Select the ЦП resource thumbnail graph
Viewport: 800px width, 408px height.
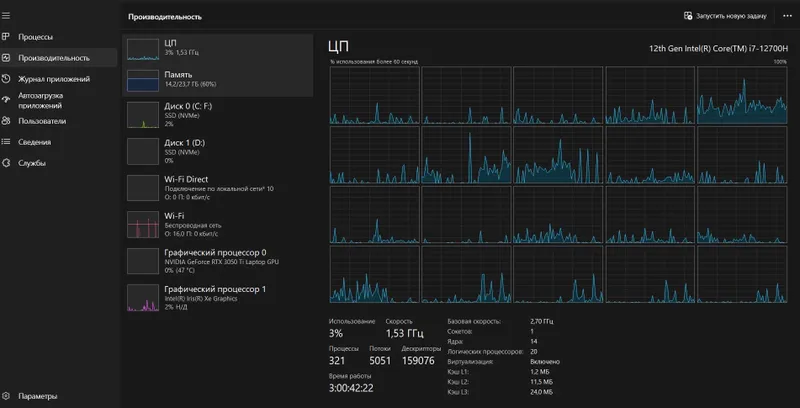[143, 50]
